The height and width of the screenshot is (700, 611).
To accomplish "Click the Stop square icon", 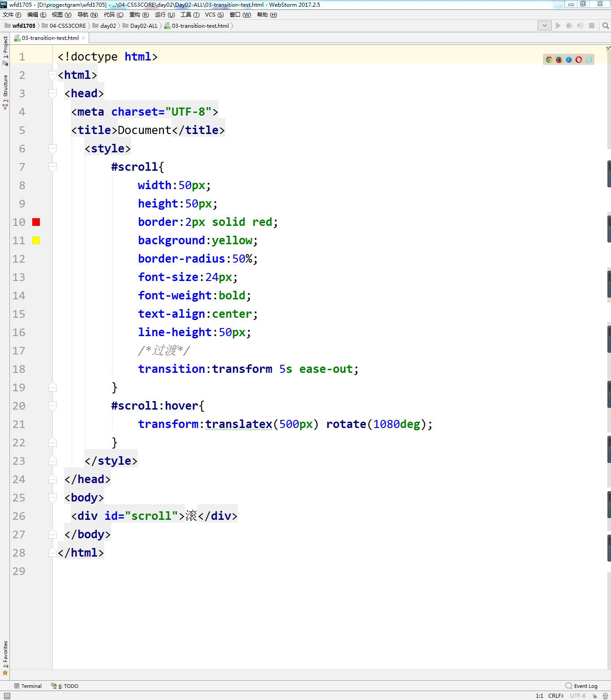I will pos(591,26).
